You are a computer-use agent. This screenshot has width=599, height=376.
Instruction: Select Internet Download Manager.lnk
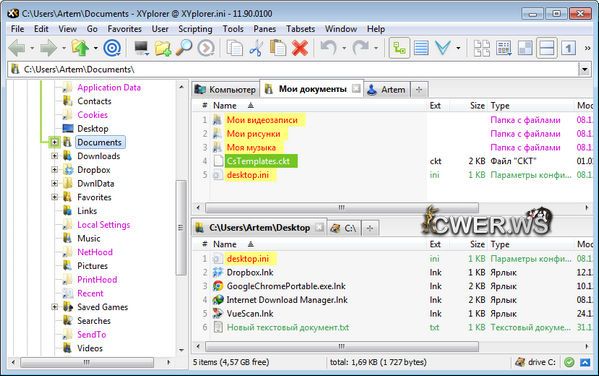287,300
